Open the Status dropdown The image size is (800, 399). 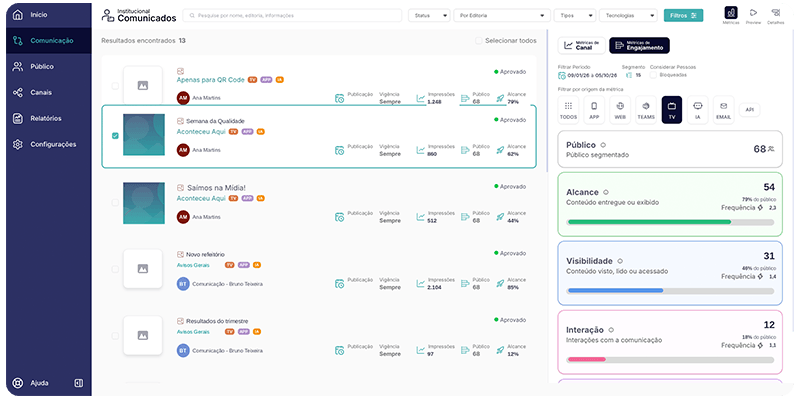429,15
